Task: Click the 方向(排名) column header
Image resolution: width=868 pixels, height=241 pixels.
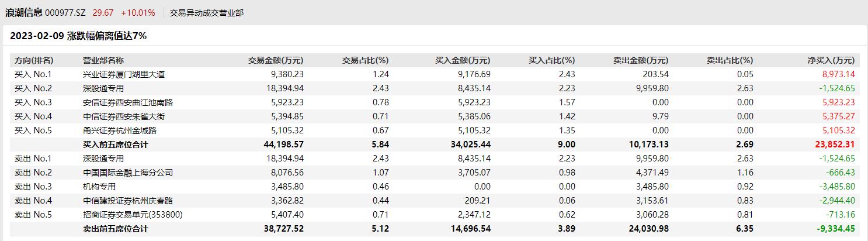Action: (34, 60)
